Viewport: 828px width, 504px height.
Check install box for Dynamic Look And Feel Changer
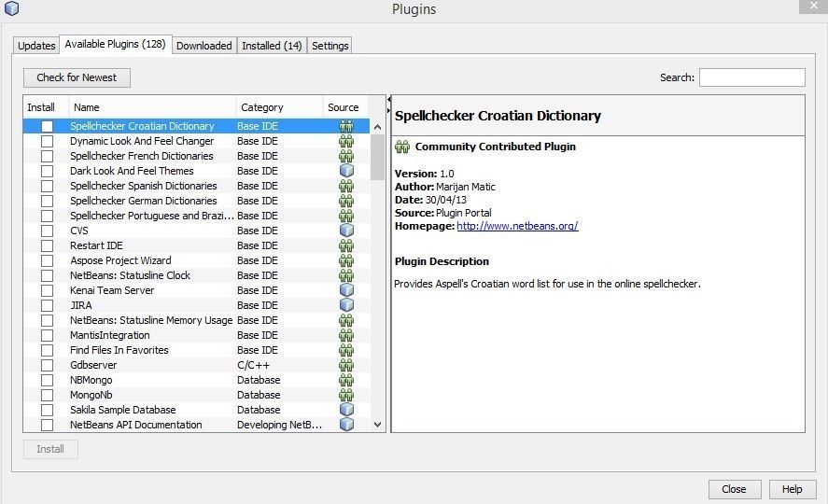pyautogui.click(x=47, y=141)
